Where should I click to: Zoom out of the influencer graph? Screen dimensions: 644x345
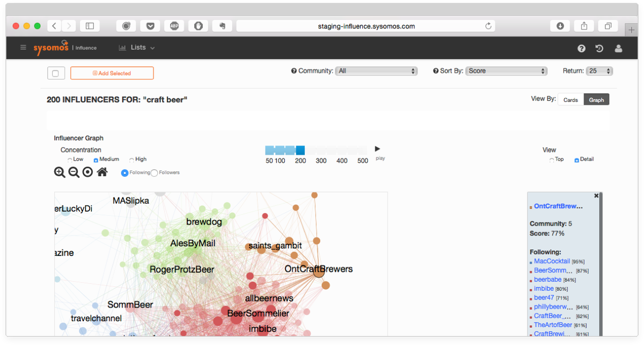74,172
